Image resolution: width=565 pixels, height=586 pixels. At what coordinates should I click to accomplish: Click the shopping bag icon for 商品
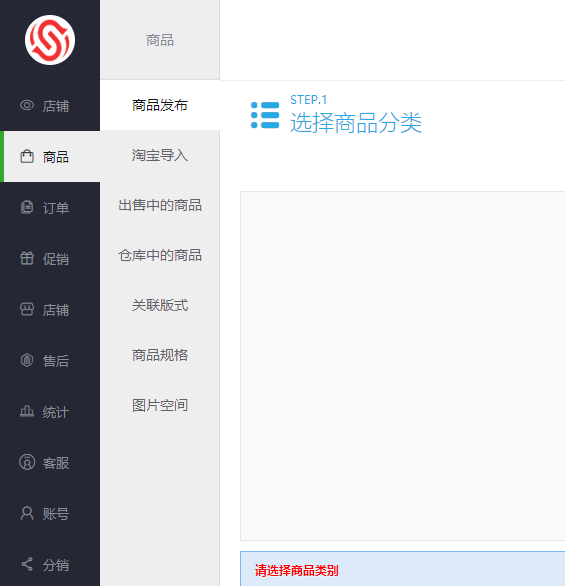tap(27, 156)
